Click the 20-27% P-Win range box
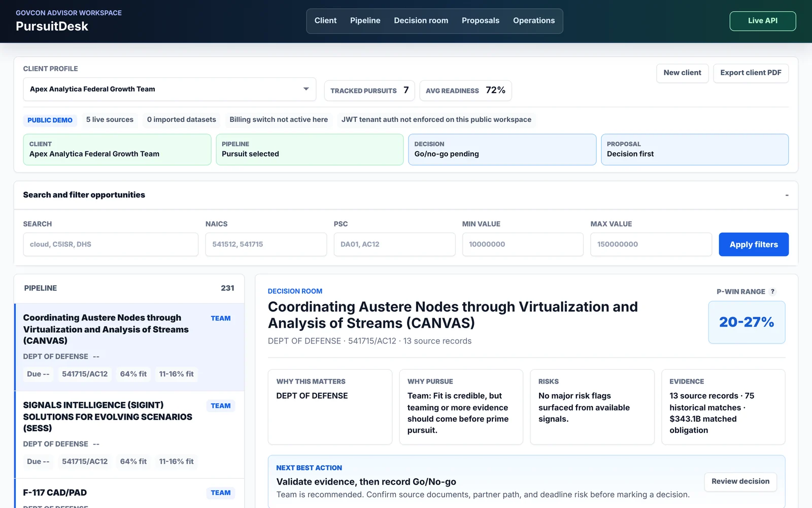The image size is (812, 508). [x=747, y=322]
